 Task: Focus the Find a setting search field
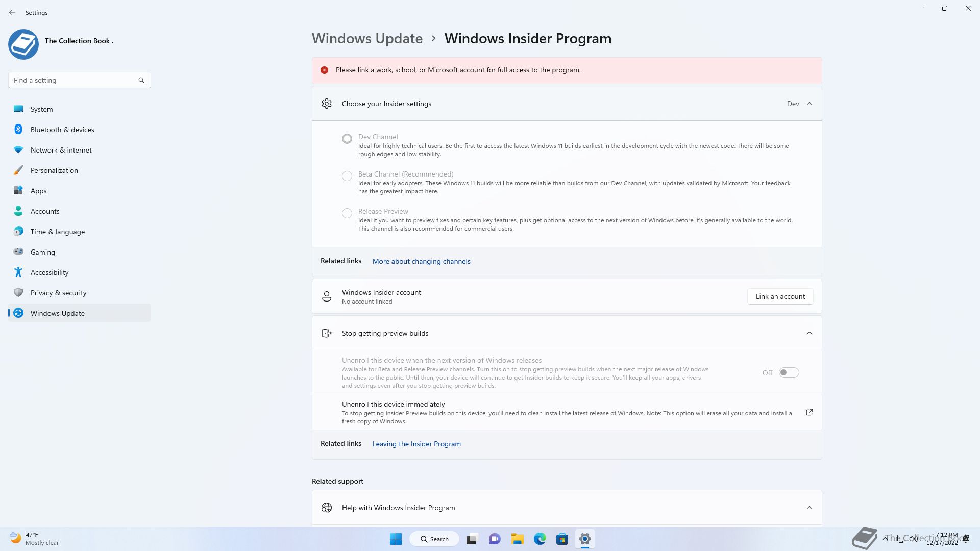click(x=79, y=80)
